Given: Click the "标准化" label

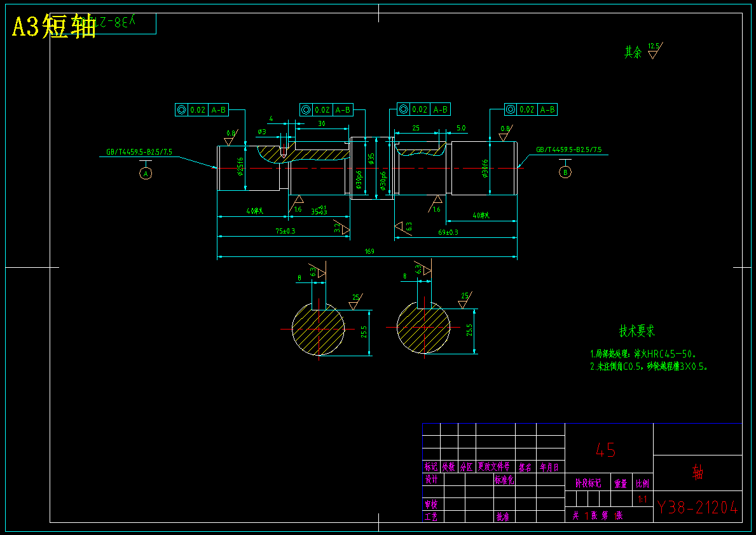Looking at the screenshot, I should 504,480.
